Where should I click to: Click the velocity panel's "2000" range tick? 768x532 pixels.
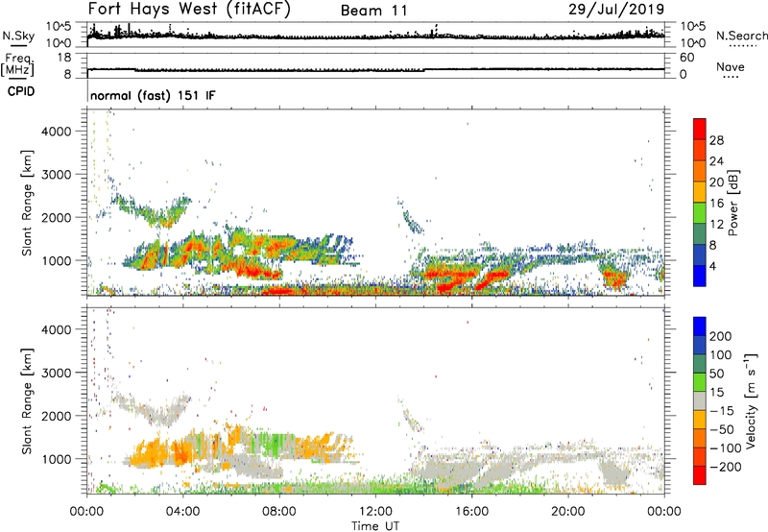point(57,416)
